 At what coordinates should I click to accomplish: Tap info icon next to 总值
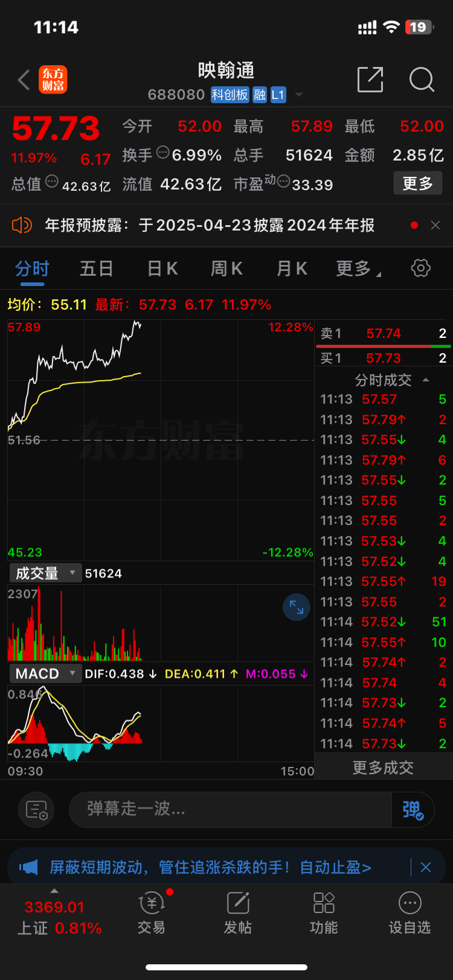click(x=52, y=181)
